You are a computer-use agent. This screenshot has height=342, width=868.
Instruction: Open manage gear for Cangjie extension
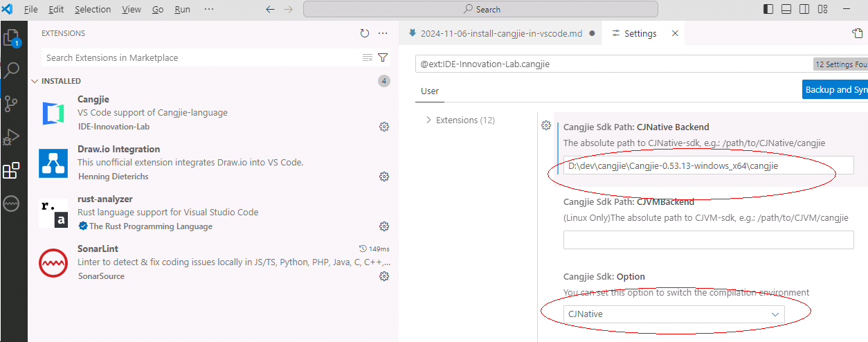click(384, 127)
